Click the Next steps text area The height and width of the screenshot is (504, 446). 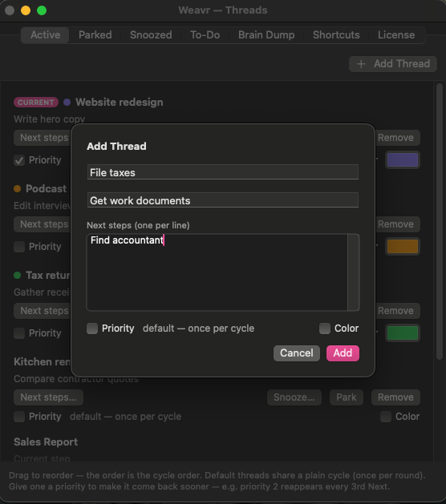click(x=217, y=272)
